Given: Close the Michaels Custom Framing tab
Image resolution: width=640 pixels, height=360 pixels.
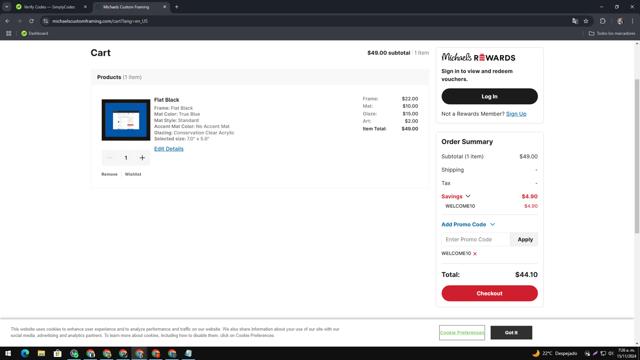Looking at the screenshot, I should point(164,7).
